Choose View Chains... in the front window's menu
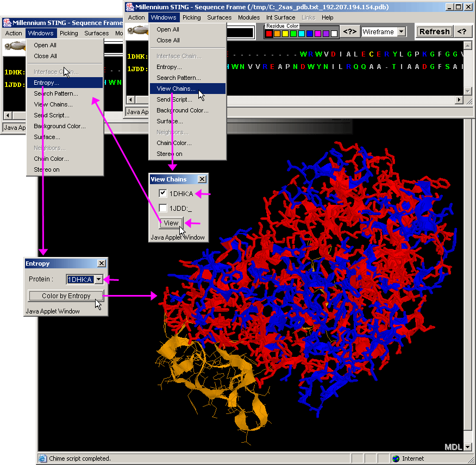The height and width of the screenshot is (465, 476). coord(187,89)
